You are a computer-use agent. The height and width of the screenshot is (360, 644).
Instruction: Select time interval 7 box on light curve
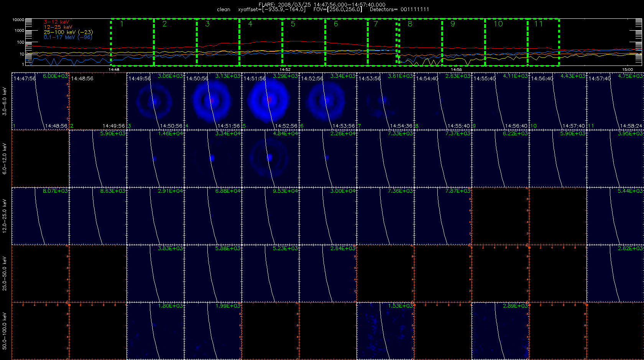[x=382, y=42]
